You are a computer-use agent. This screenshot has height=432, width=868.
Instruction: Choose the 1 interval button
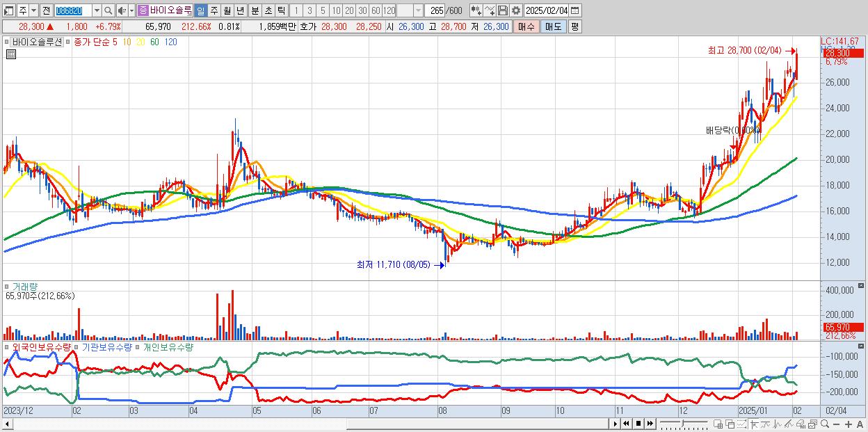(x=296, y=10)
